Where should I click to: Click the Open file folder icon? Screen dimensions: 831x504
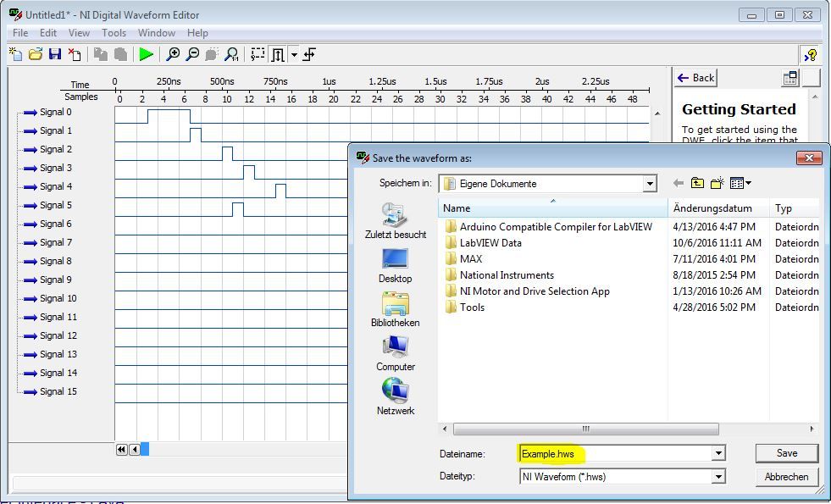click(35, 54)
